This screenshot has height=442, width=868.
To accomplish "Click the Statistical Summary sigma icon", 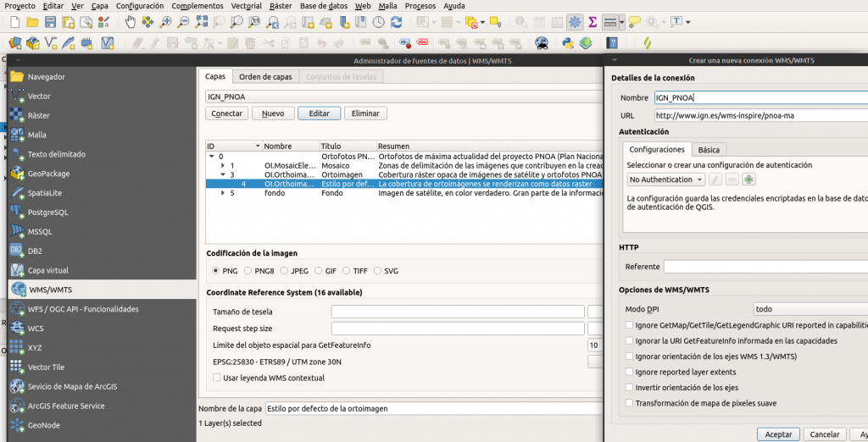I will [x=592, y=22].
